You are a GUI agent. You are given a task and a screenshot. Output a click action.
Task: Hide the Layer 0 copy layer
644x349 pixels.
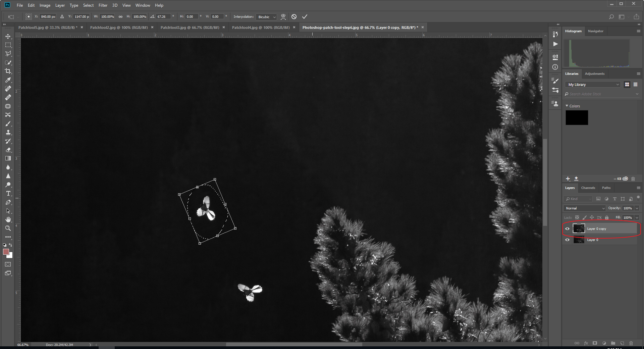click(567, 229)
